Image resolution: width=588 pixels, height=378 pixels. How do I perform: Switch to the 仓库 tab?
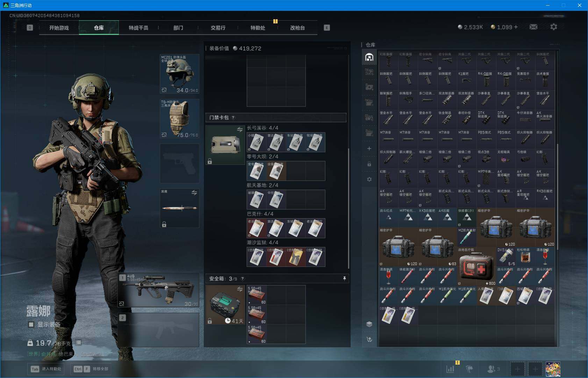pyautogui.click(x=99, y=28)
